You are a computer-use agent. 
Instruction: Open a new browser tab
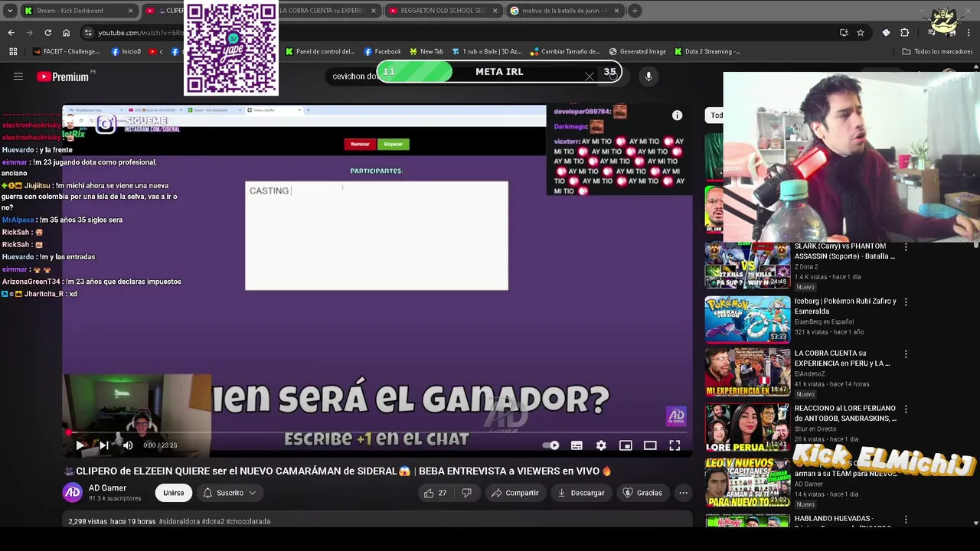635,11
